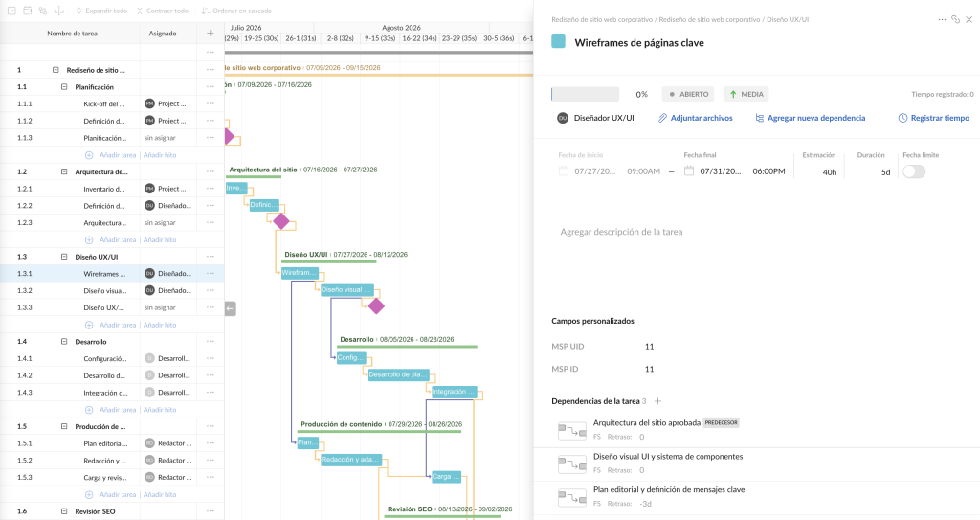The width and height of the screenshot is (980, 520).
Task: Click the Desarrollo de pla... Gantt bar
Action: (x=398, y=374)
